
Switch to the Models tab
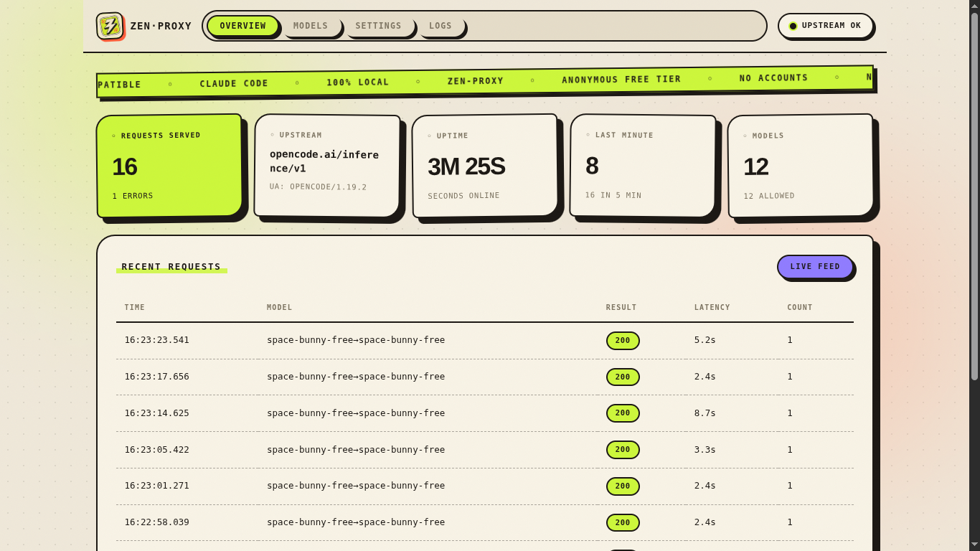(311, 26)
